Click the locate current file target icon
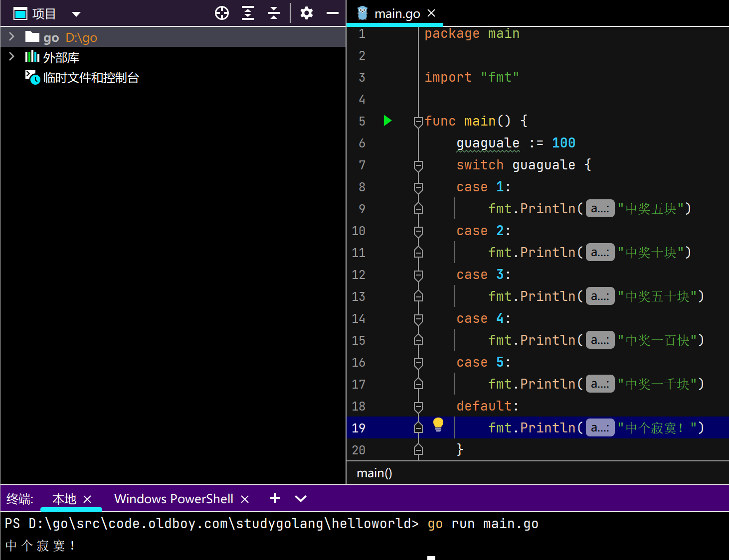Image resolution: width=729 pixels, height=560 pixels. pos(222,13)
